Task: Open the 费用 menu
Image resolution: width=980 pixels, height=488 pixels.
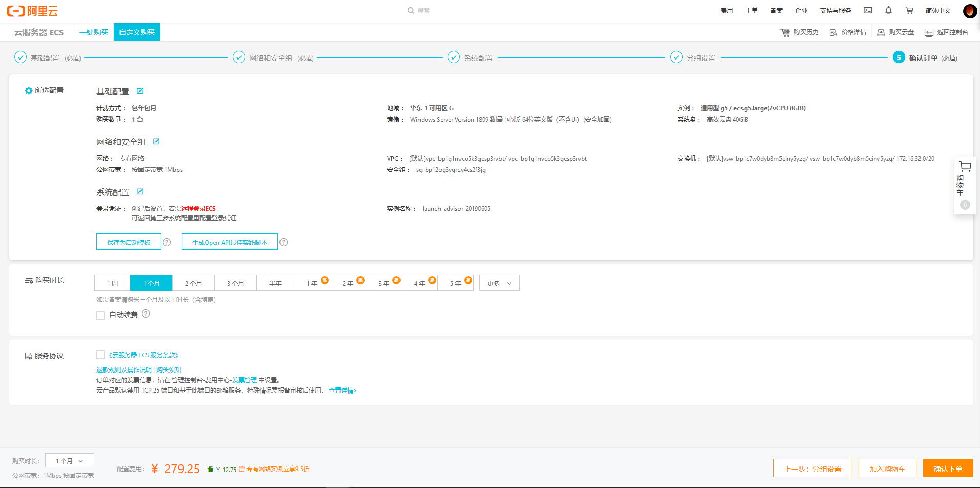Action: (727, 10)
